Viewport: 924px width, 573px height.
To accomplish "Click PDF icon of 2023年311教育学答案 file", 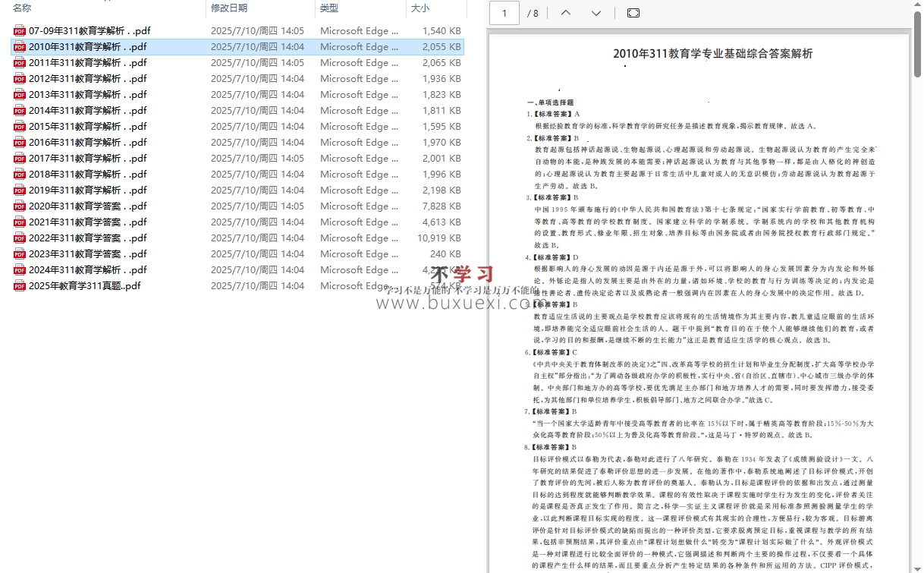I will [x=20, y=254].
